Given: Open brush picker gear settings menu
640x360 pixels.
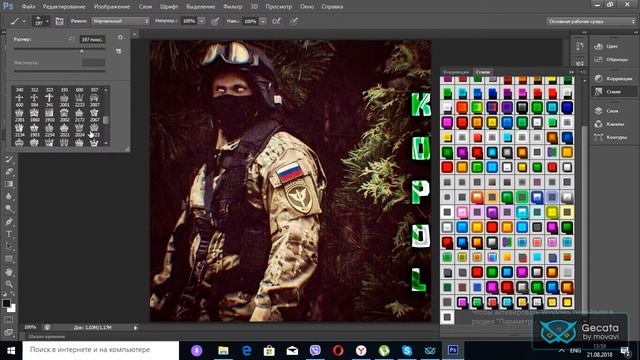Looking at the screenshot, I should (120, 38).
